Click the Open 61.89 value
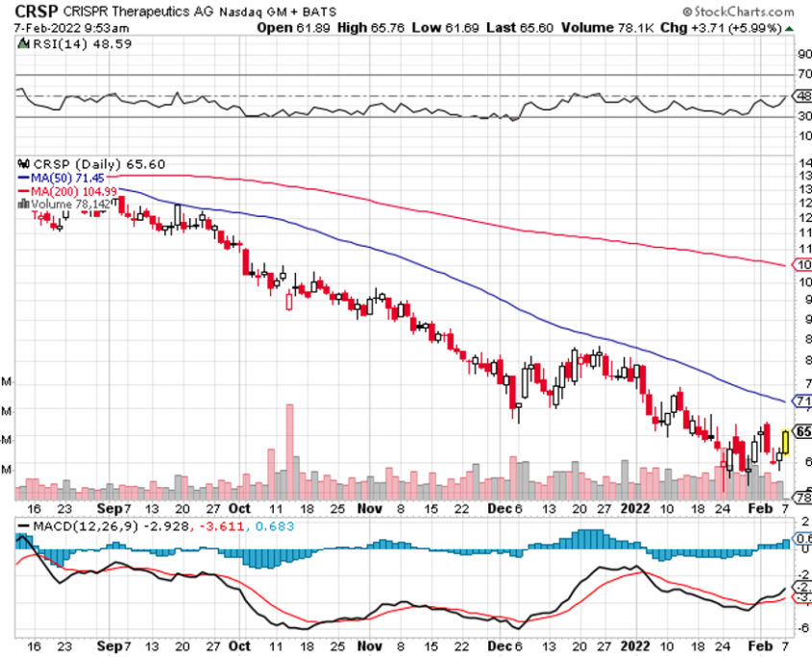Screen dimensions: 812x657 click(x=294, y=28)
